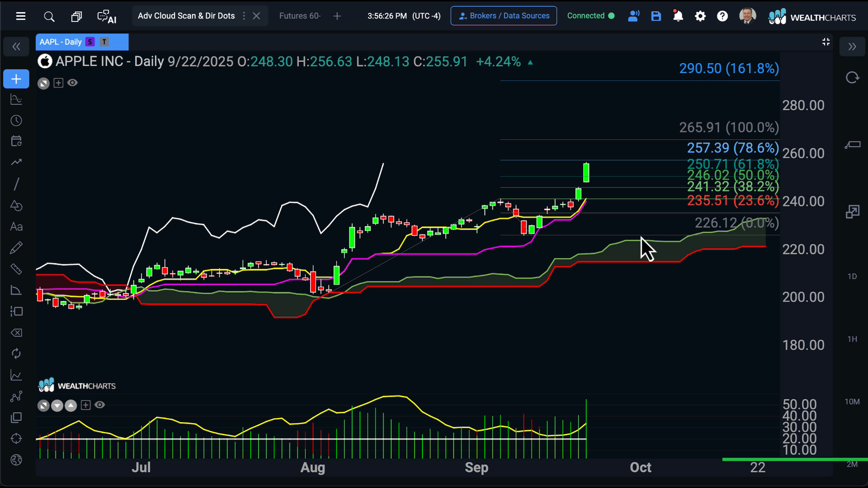Viewport: 868px width, 488px height.
Task: Open the search magnifier icon
Action: click(x=49, y=17)
